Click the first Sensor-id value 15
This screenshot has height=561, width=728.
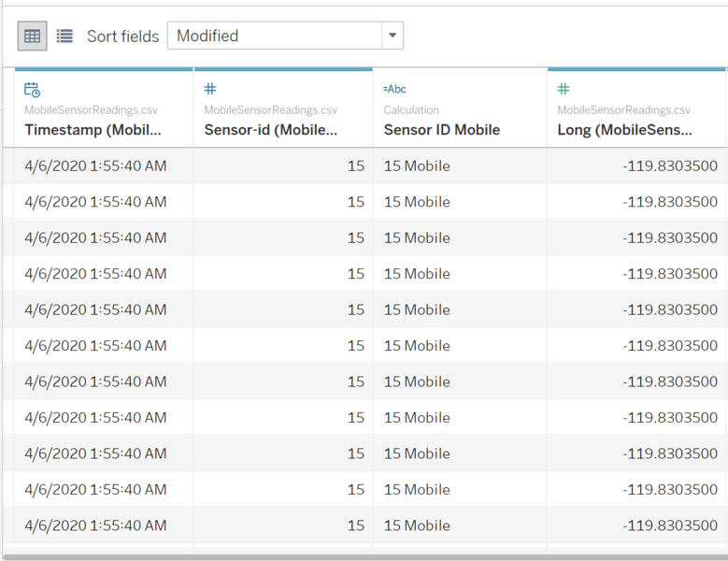pos(355,166)
